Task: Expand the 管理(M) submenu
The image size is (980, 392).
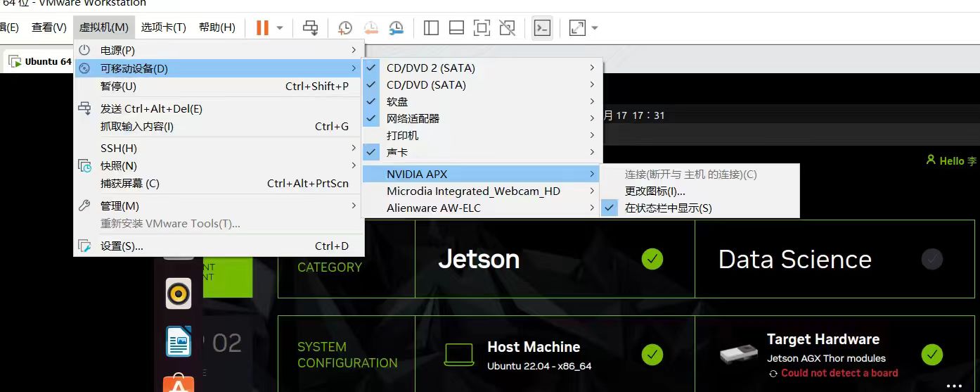Action: click(x=219, y=206)
